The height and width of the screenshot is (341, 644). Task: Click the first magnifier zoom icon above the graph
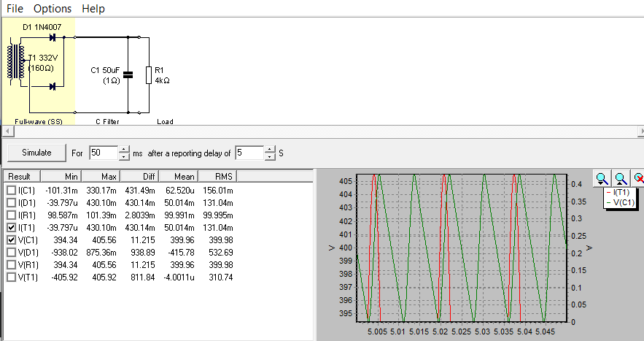[x=602, y=177]
